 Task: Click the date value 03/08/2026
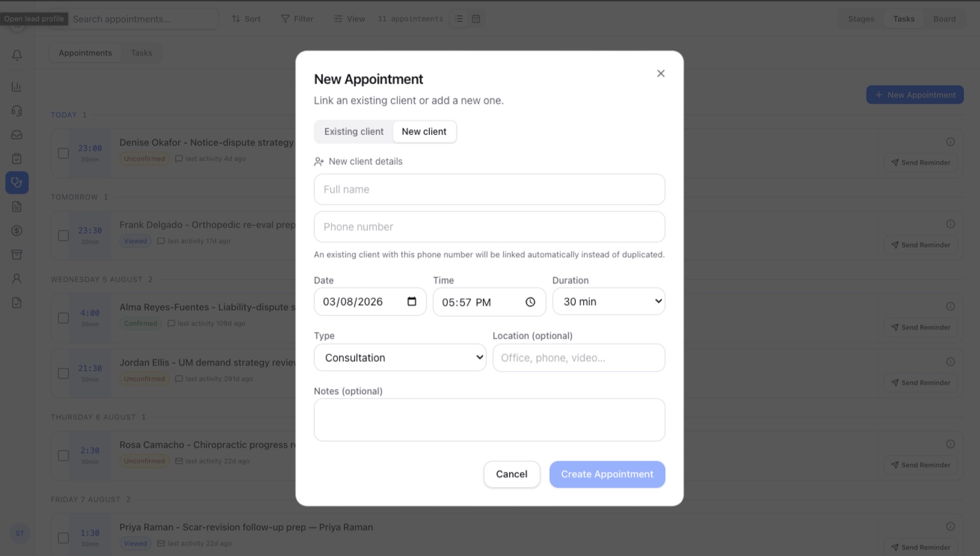pyautogui.click(x=353, y=302)
